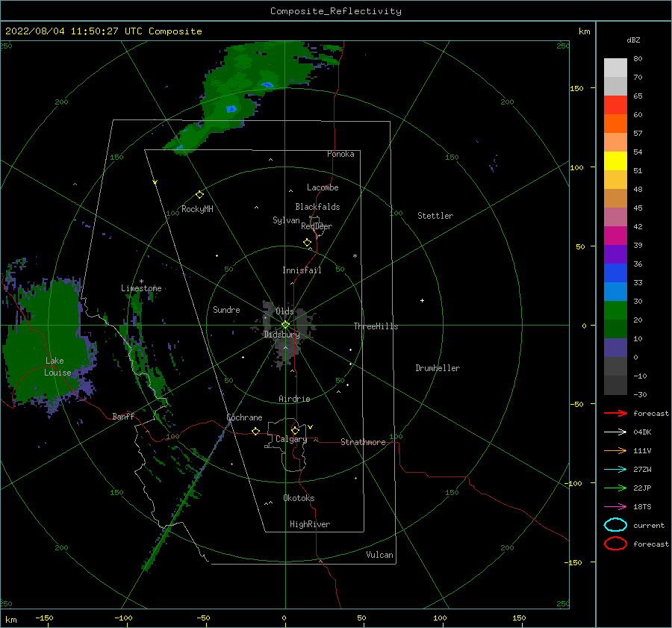Click the RedDeer city label

tap(317, 226)
